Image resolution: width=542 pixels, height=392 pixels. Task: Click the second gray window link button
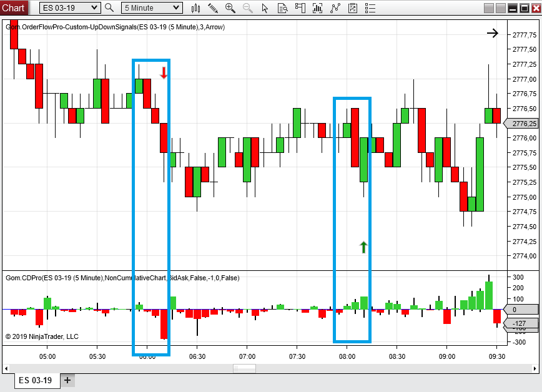click(501, 8)
